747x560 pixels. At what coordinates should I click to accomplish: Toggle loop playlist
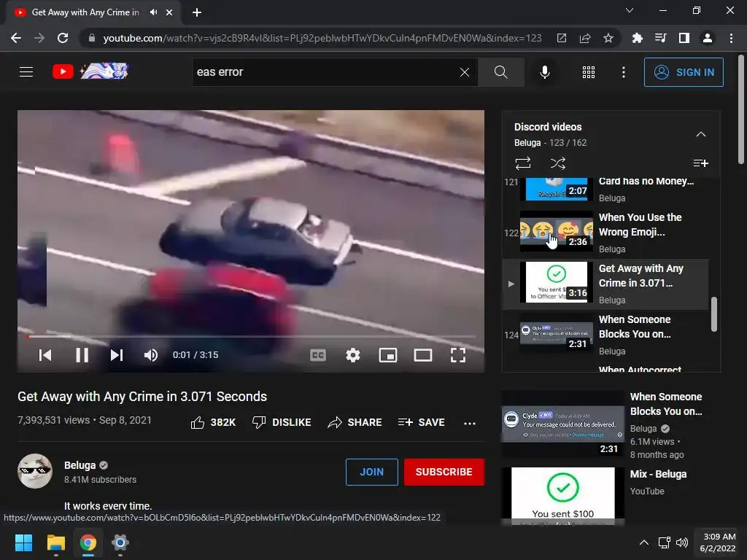[x=523, y=163]
